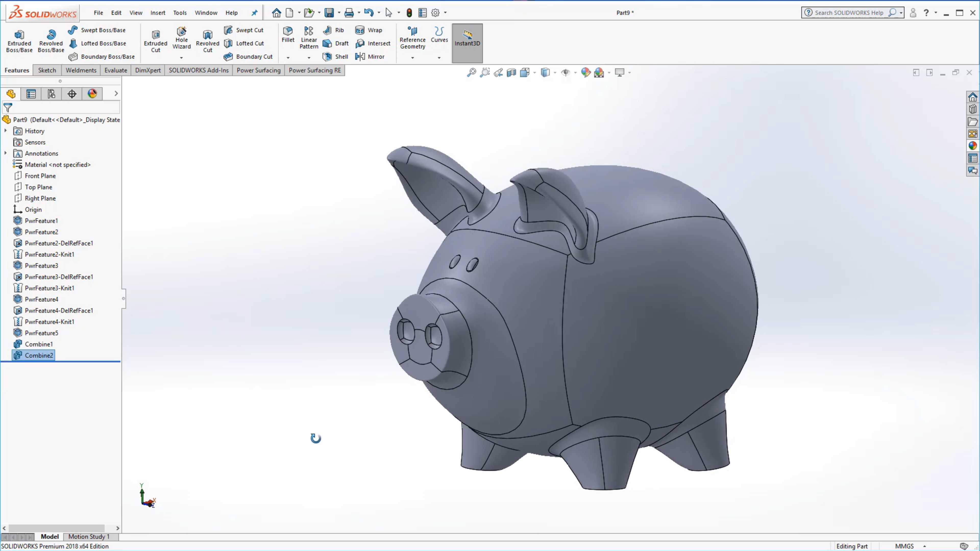Open the Tools menu
The height and width of the screenshot is (551, 980).
click(180, 12)
